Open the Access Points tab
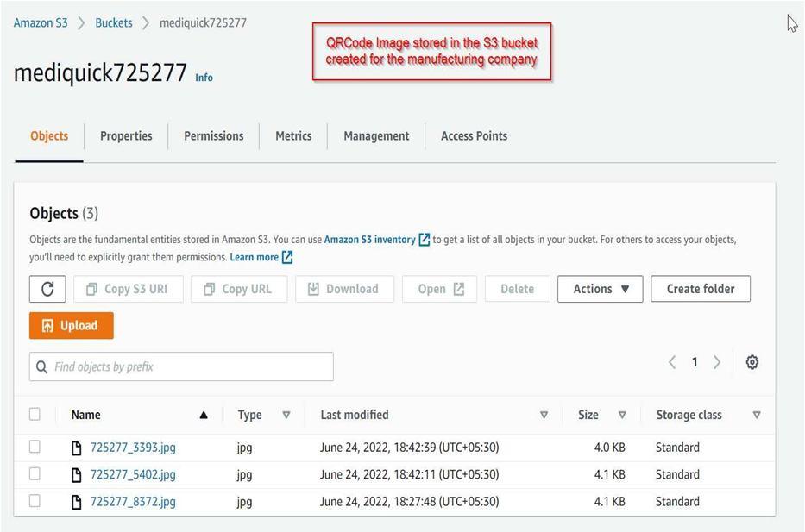 point(474,136)
